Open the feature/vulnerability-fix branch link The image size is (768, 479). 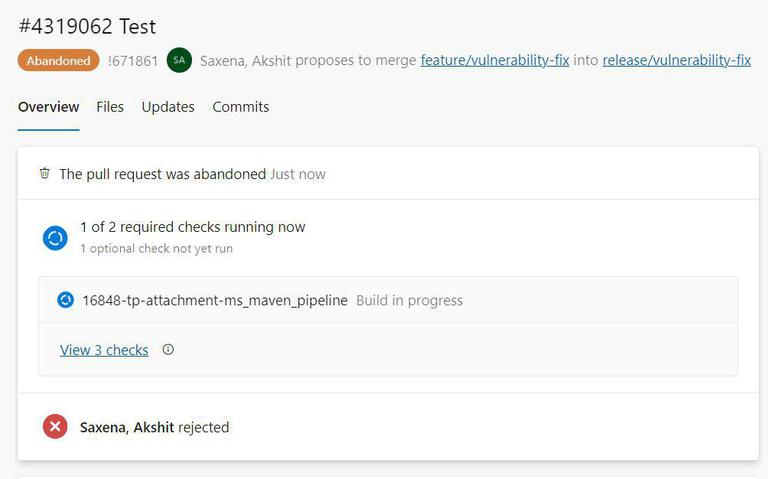coord(494,60)
